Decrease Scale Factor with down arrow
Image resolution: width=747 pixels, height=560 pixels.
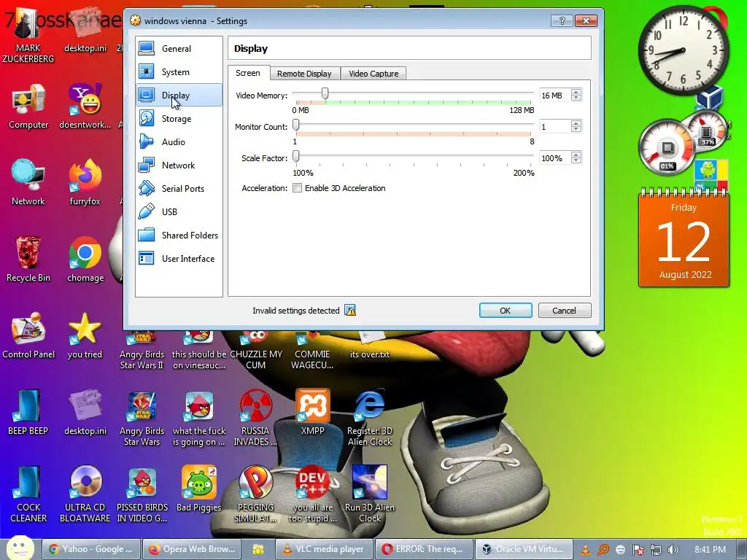tap(576, 161)
